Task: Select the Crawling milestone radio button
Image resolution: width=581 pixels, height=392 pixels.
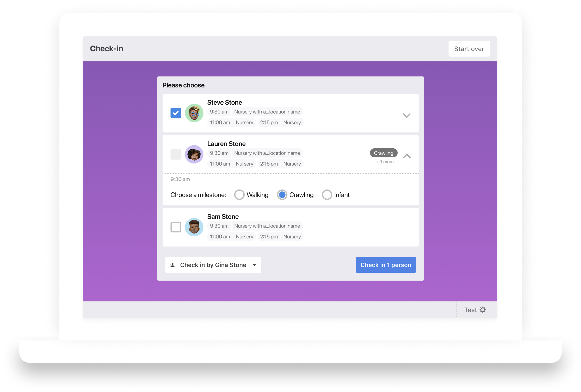Action: tap(282, 195)
